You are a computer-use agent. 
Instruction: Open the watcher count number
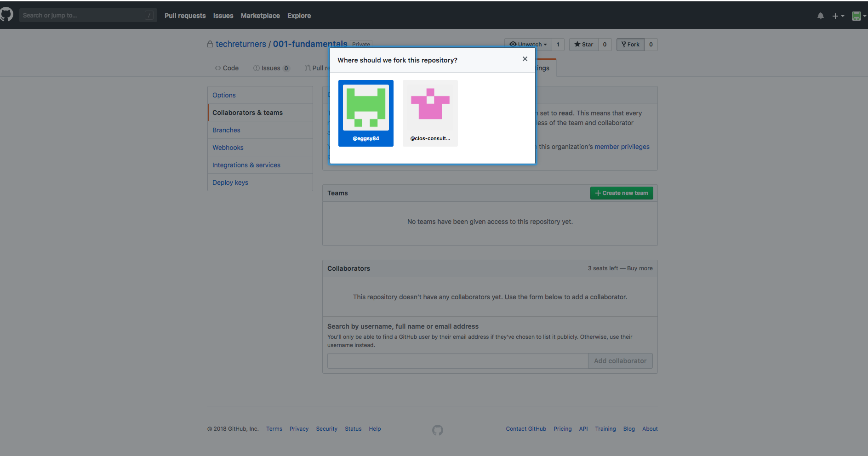(x=558, y=45)
